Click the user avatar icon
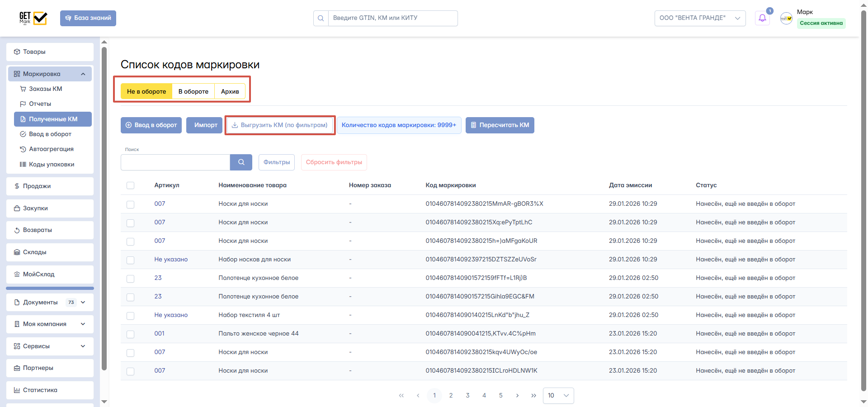868x407 pixels. click(786, 19)
